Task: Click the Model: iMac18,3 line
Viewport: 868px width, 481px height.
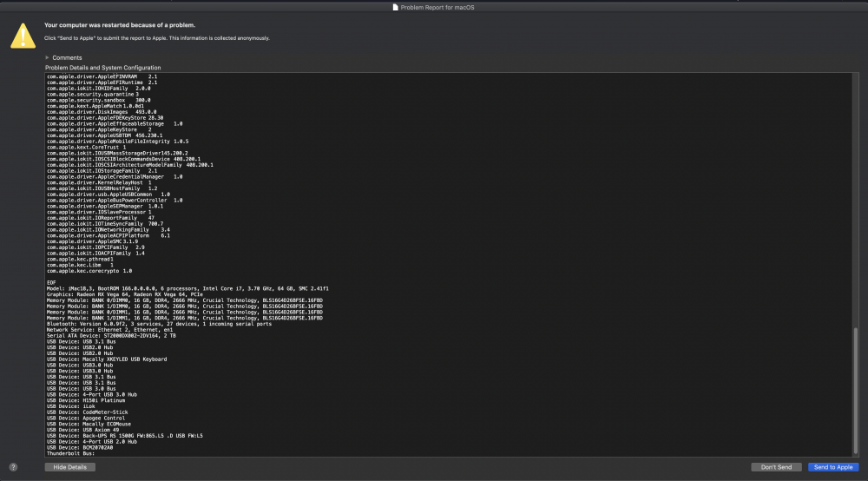Action: click(187, 289)
